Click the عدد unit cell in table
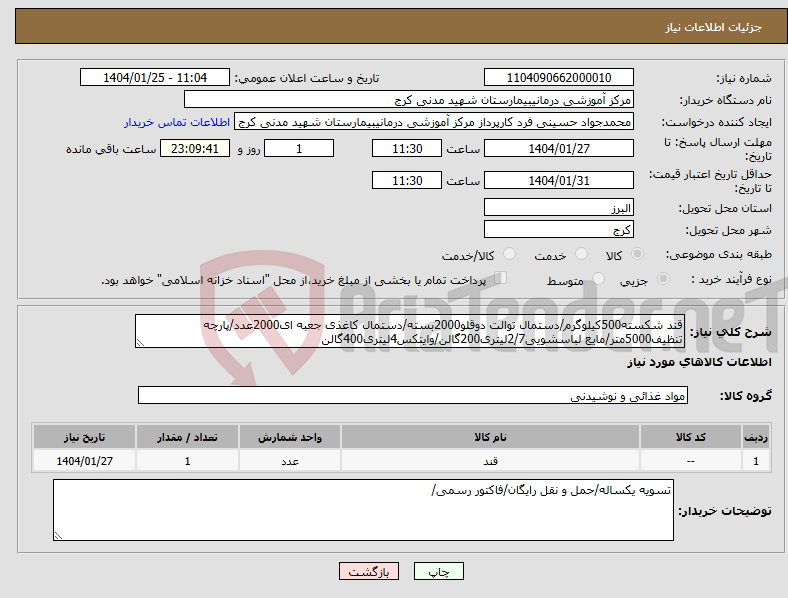 point(290,461)
